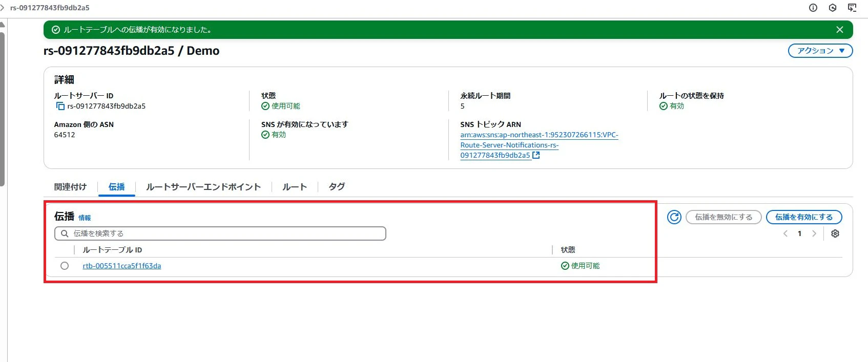Open the hexagon settings icon in top bar

833,8
